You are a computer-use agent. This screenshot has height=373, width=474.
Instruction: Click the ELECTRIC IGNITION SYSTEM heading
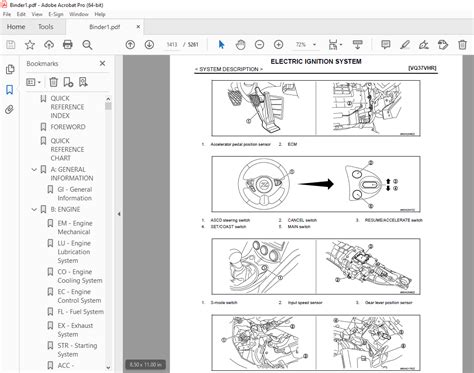tap(316, 62)
